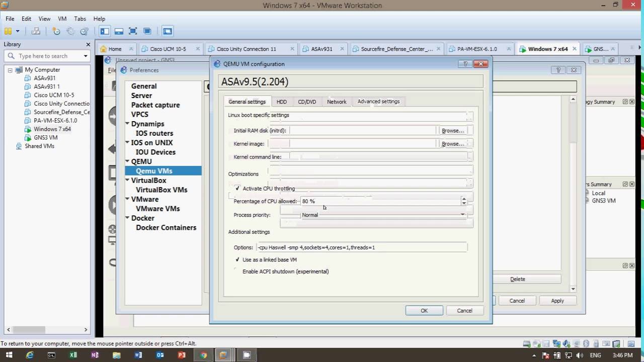Select Shared VMs in Library
Screen dimensions: 644x362
39,146
